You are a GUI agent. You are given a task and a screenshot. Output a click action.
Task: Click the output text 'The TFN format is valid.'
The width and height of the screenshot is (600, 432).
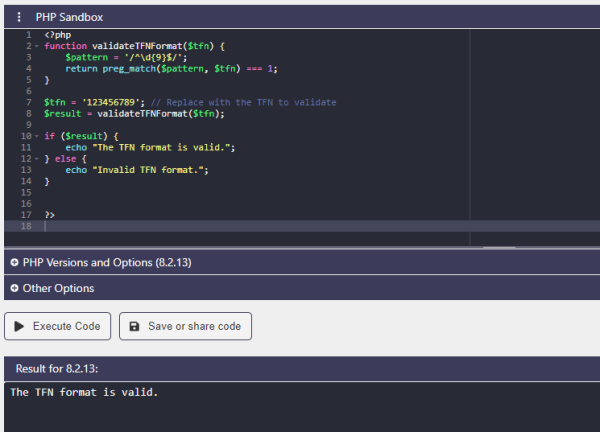point(84,392)
